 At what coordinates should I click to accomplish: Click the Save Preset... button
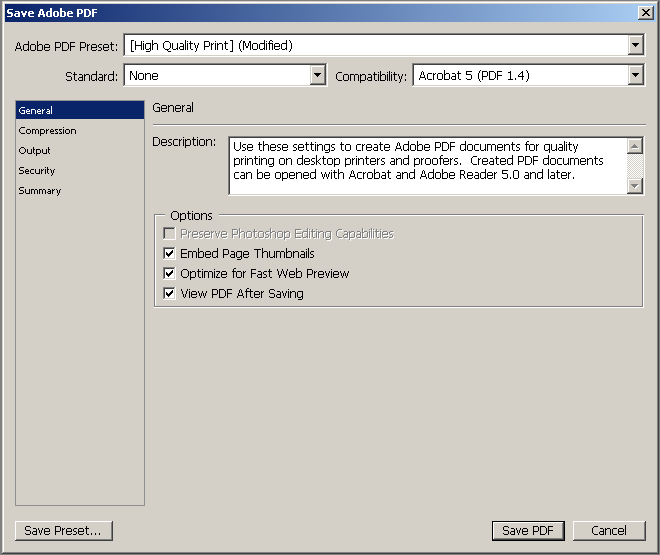(64, 531)
